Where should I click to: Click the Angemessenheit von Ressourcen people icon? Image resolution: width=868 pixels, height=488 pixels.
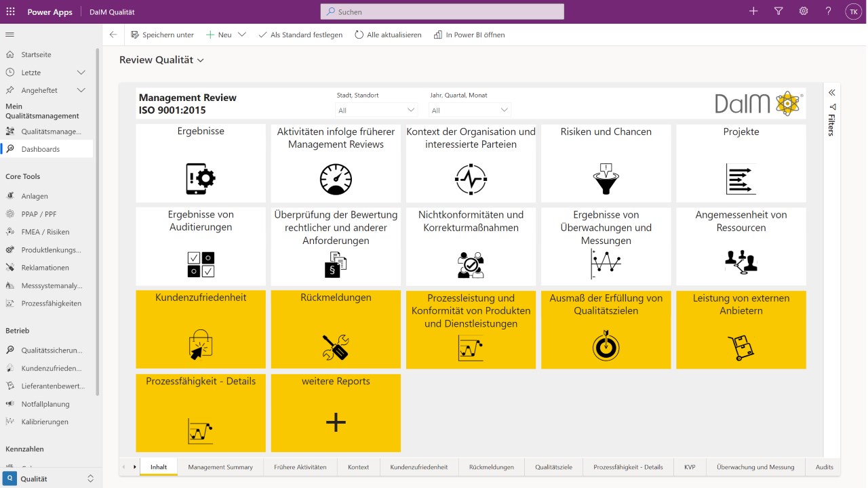741,261
